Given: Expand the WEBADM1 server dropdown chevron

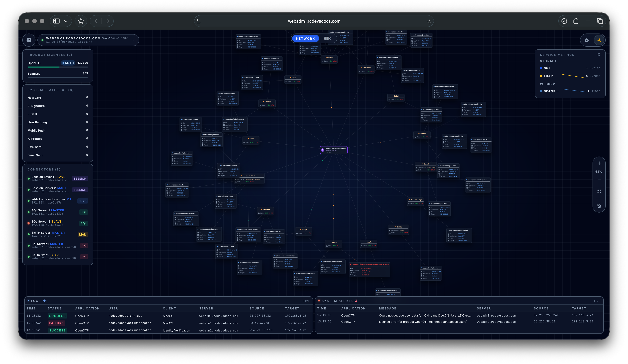Looking at the screenshot, I should pyautogui.click(x=133, y=40).
